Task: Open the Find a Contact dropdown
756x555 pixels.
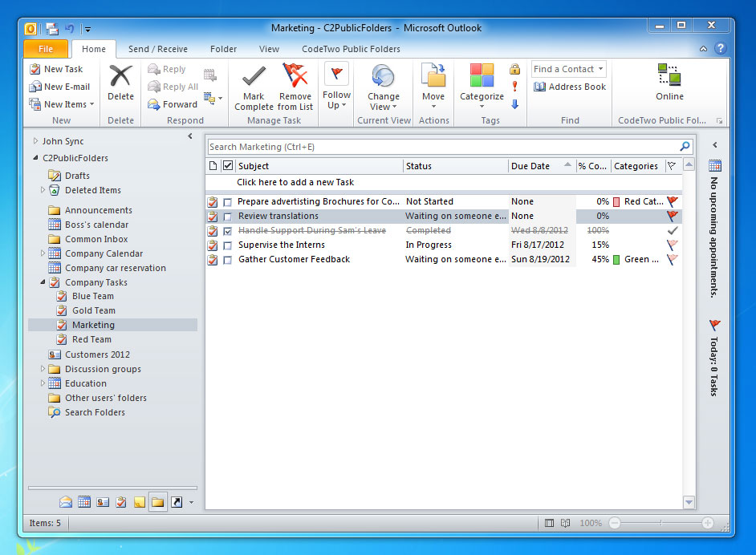Action: 601,69
